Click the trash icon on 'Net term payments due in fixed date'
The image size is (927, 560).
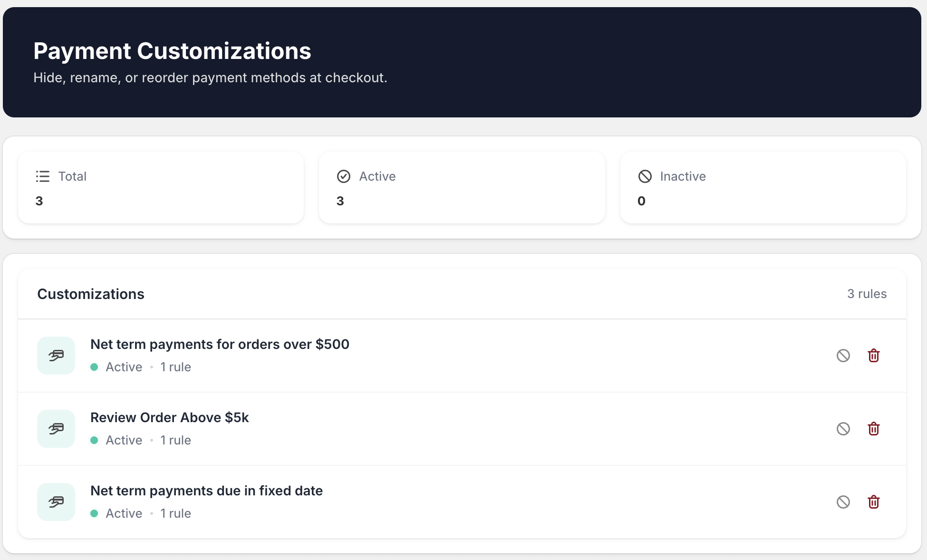click(873, 502)
